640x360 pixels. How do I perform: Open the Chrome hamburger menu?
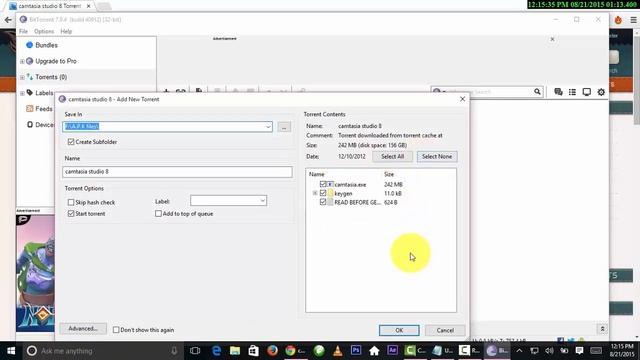tap(633, 20)
